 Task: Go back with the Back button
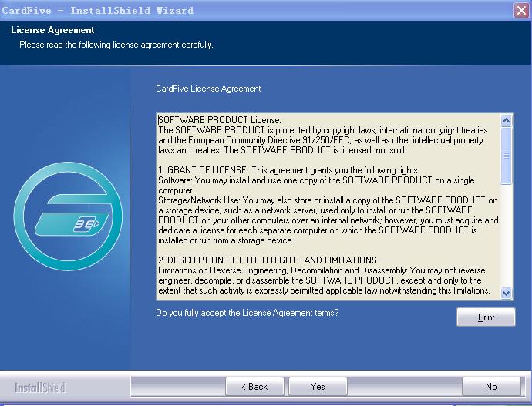(254, 386)
